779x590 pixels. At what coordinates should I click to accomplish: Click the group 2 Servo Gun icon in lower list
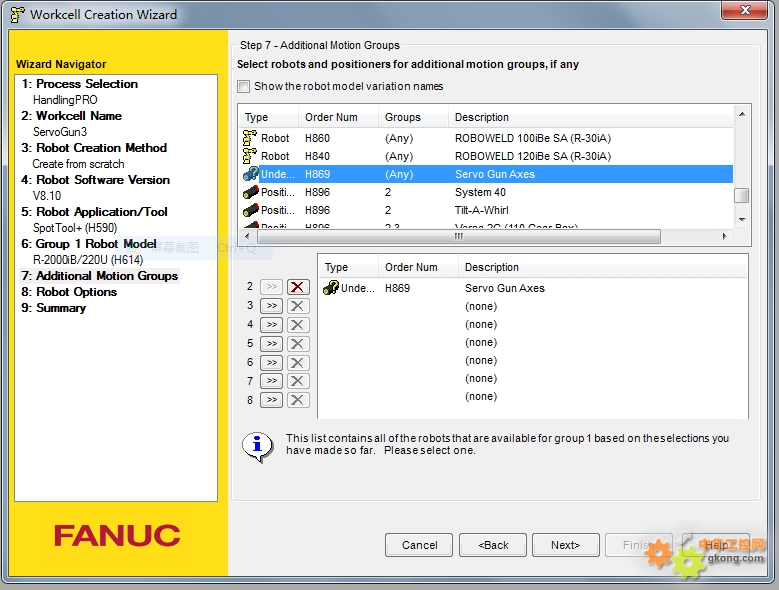pyautogui.click(x=331, y=288)
